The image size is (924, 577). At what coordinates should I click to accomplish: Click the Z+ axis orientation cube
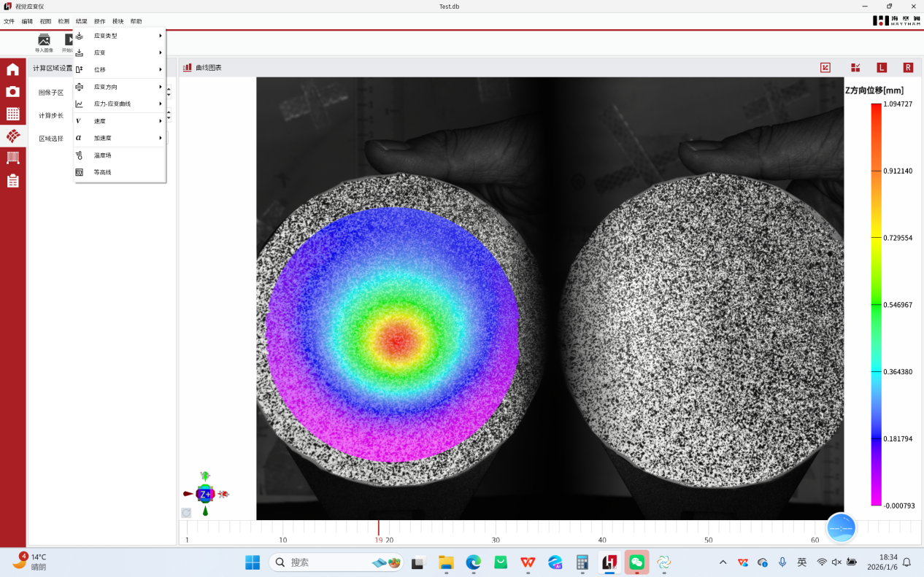[205, 494]
